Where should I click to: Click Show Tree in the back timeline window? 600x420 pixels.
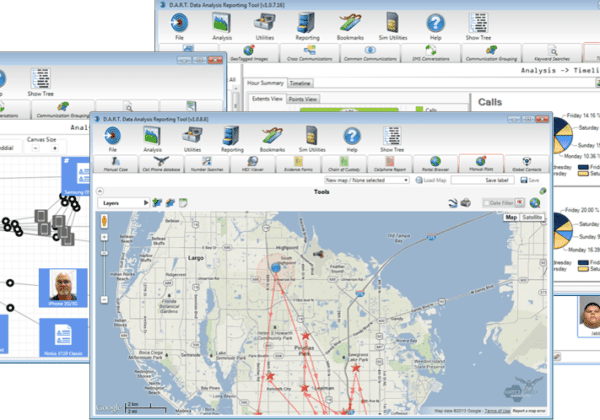tap(478, 26)
